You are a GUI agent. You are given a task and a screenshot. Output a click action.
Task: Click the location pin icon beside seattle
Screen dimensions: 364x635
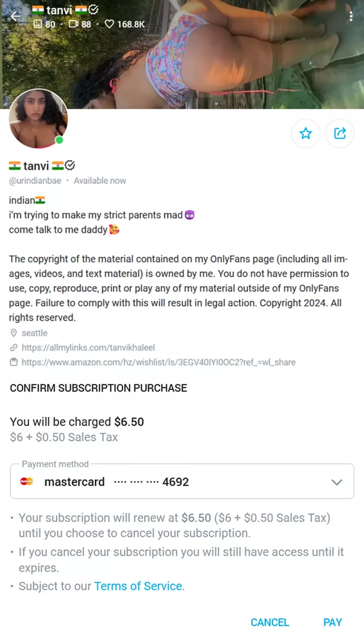14,333
